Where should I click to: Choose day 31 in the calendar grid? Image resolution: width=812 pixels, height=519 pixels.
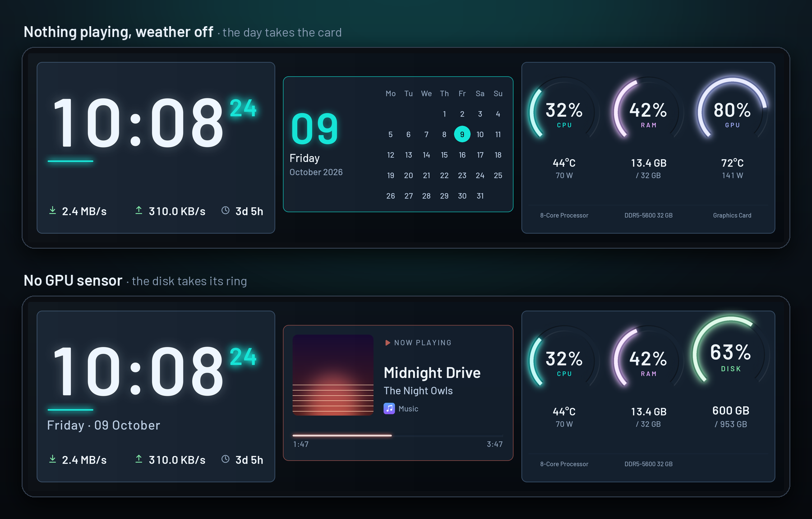(480, 196)
